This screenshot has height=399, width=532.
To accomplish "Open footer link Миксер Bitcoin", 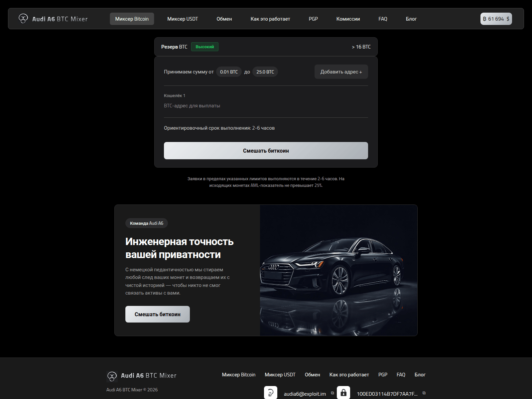I will pos(239,375).
